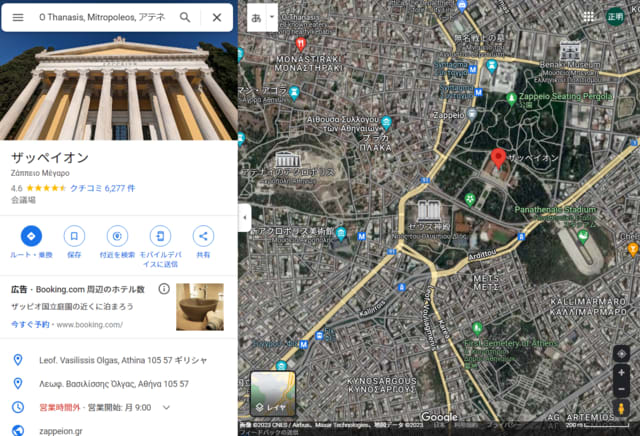Click the Zappeio Seating Pergola green marker
The height and width of the screenshot is (436, 640).
click(x=511, y=98)
